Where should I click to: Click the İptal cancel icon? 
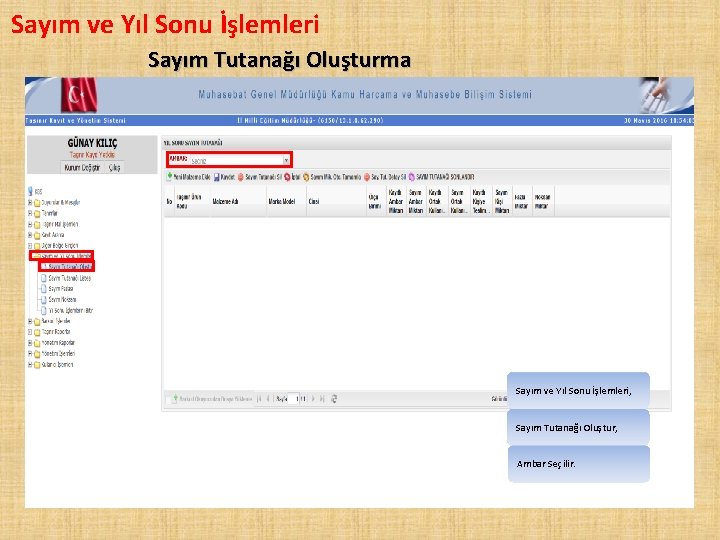tap(287, 177)
